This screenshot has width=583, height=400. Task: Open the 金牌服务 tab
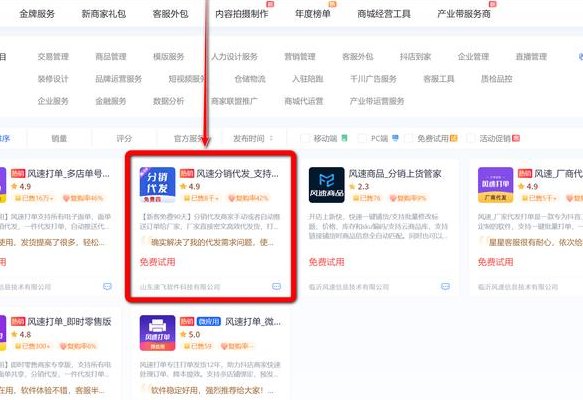tap(37, 14)
